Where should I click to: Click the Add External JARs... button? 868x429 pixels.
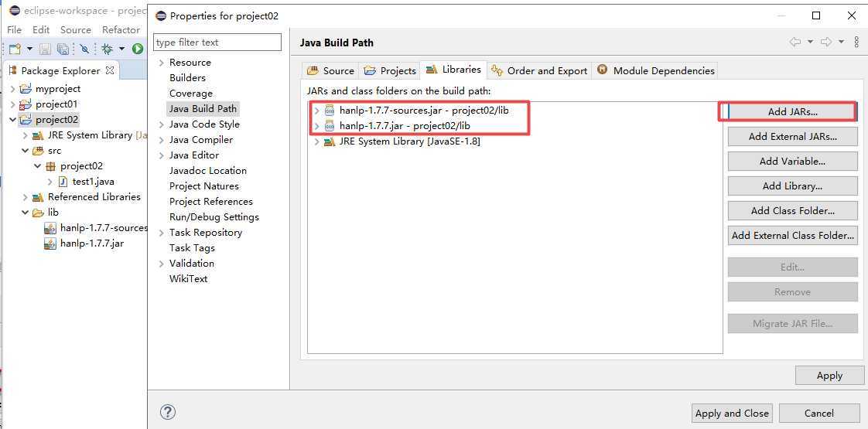(x=792, y=137)
